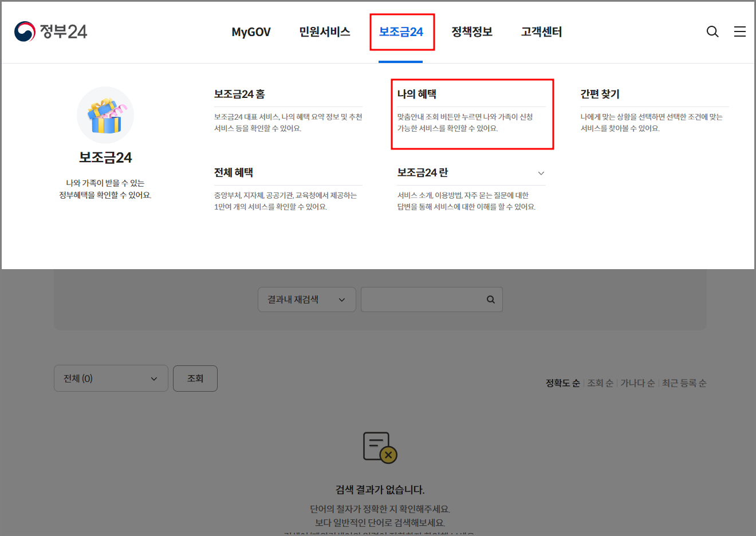
Task: Open the 고객센터 menu
Action: pos(542,32)
